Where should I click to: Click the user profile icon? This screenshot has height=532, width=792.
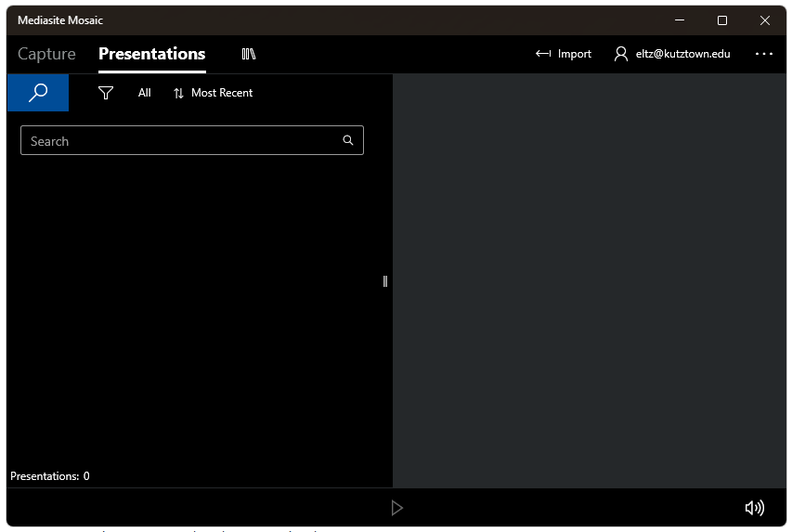621,54
